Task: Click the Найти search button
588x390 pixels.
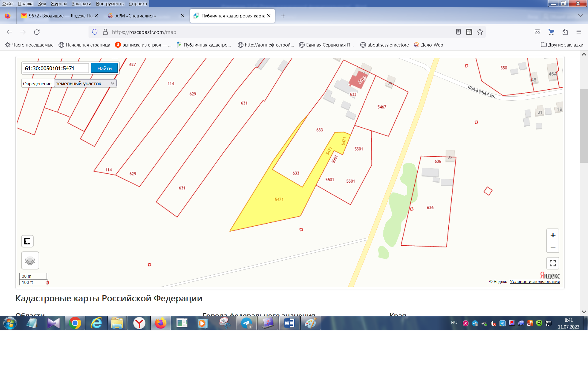Action: click(104, 69)
